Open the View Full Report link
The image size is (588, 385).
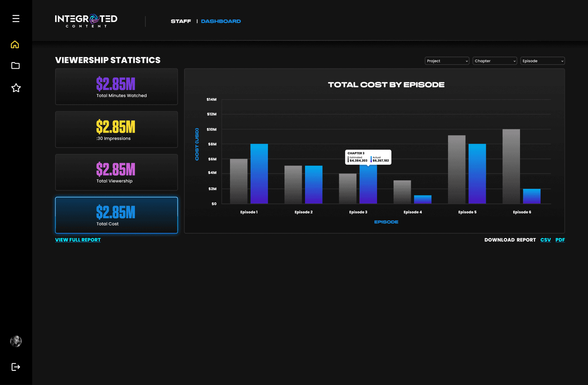[x=78, y=240]
